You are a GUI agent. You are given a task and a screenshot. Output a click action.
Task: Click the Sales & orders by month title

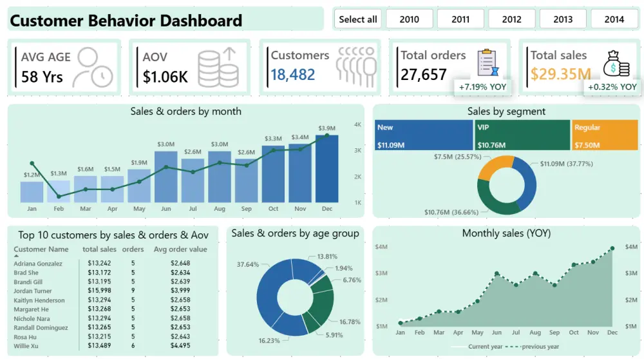(x=185, y=112)
